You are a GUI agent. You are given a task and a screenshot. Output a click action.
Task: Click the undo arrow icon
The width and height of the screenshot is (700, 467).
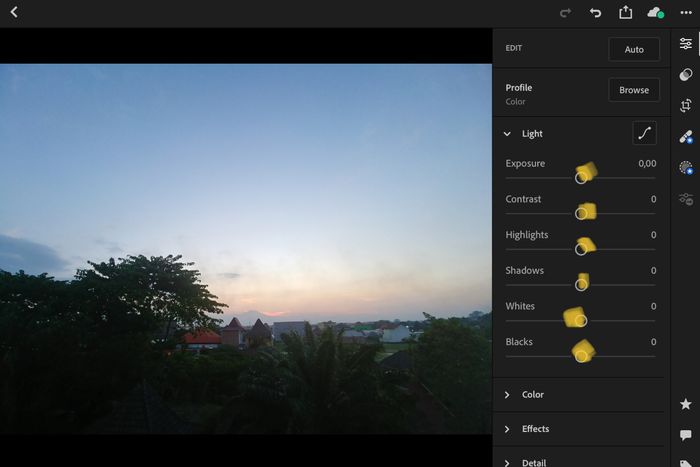pyautogui.click(x=595, y=13)
